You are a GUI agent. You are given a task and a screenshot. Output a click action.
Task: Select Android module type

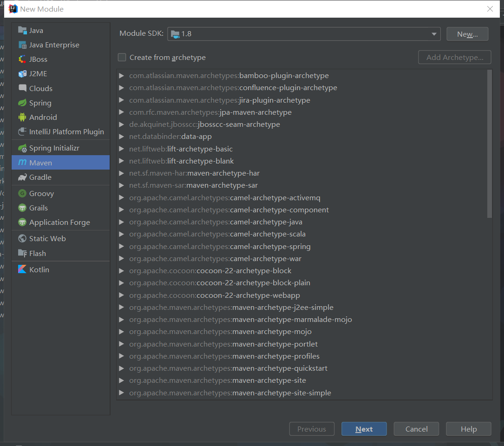(61, 118)
